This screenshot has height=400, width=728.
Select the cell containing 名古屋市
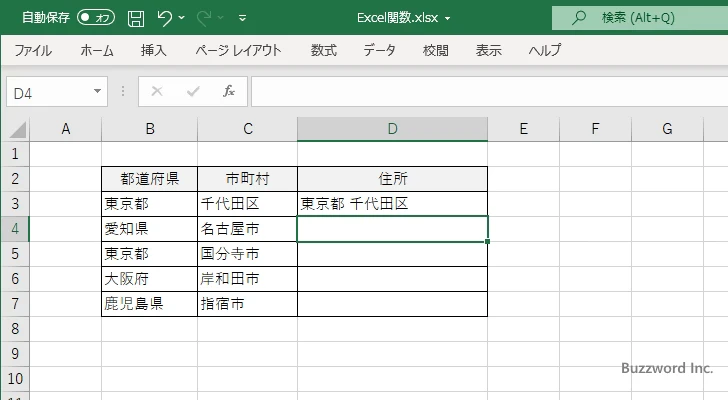click(247, 229)
